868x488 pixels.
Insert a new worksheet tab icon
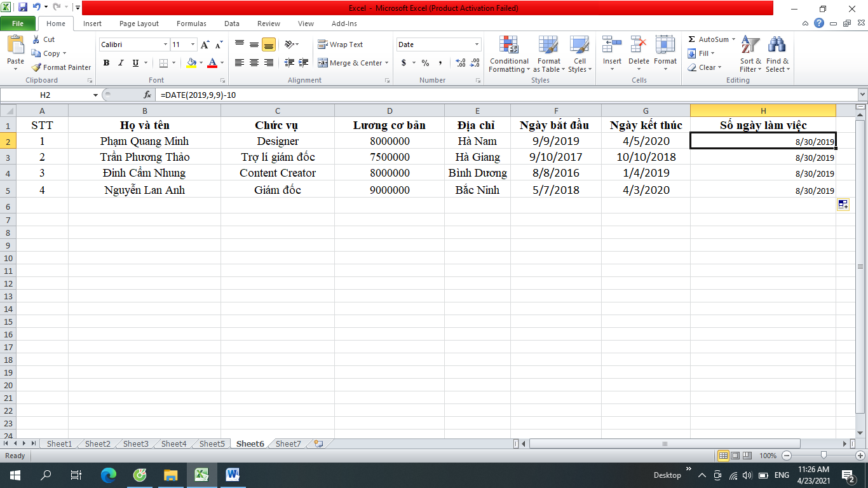tap(318, 444)
